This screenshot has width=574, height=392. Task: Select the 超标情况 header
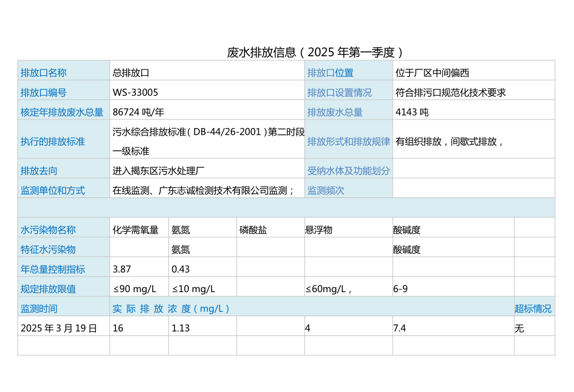[x=533, y=309]
